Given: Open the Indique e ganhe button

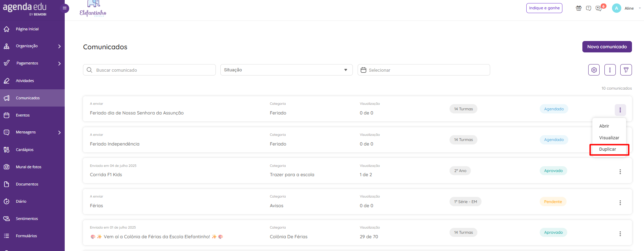Looking at the screenshot, I should (544, 8).
